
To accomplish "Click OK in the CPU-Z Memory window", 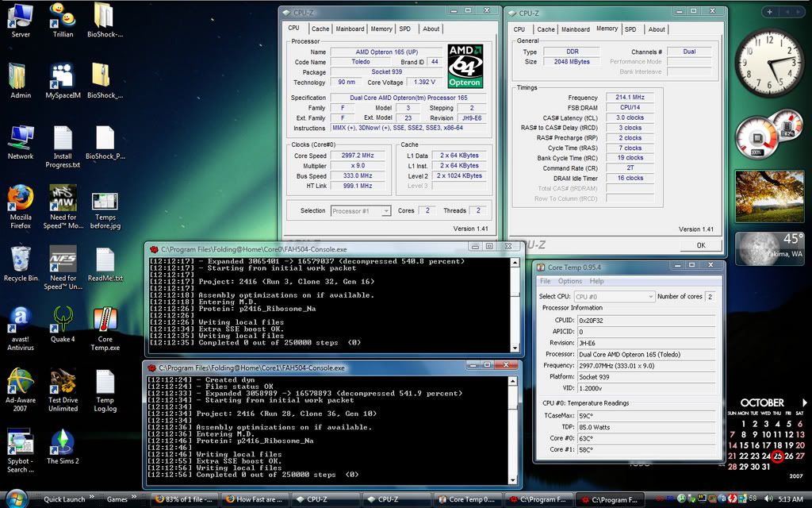I will [x=701, y=245].
